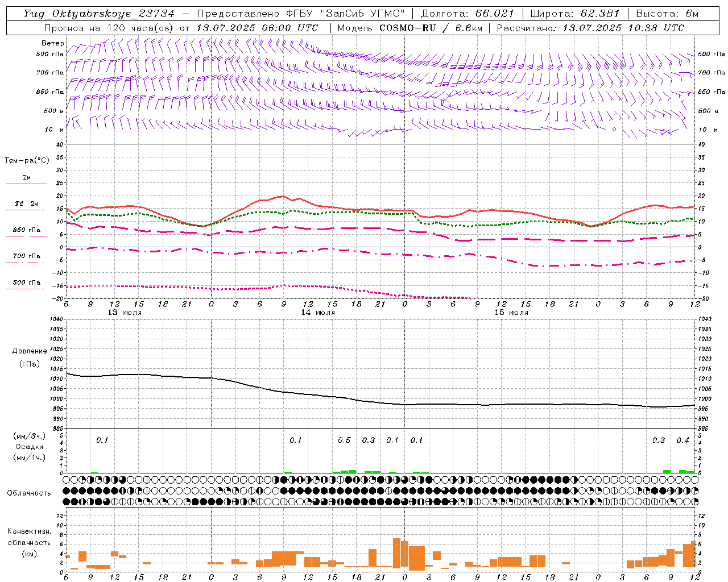Click the longitude value Долгота: 66.021
Viewport: 728px width, 582px height.
point(468,14)
